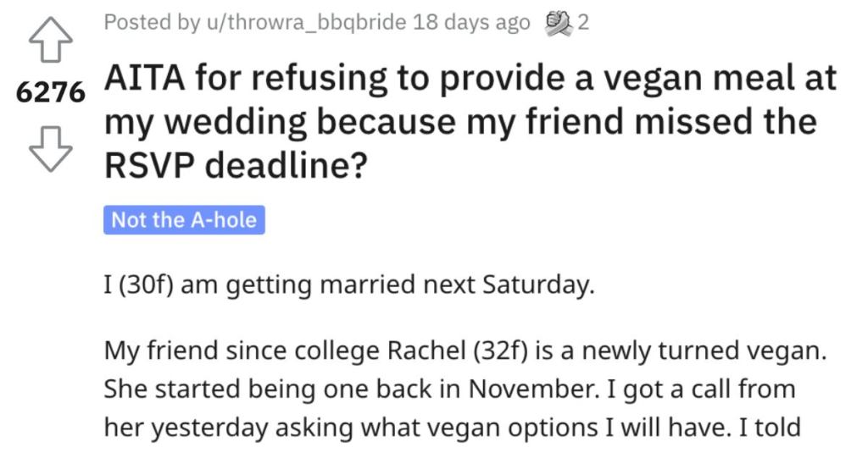This screenshot has width=868, height=453.
Task: Open the u/throwra_bbqbride user profile
Action: pyautogui.click(x=305, y=23)
